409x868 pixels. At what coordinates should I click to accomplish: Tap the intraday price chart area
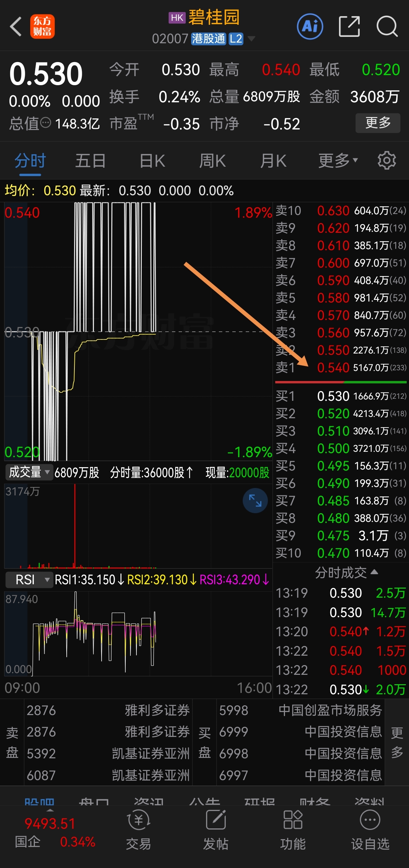[138, 332]
